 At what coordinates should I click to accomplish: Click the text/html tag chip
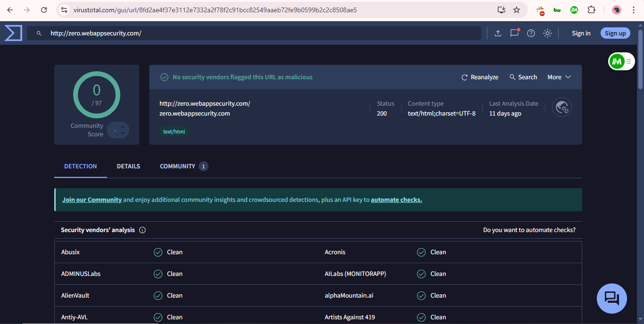(x=174, y=132)
